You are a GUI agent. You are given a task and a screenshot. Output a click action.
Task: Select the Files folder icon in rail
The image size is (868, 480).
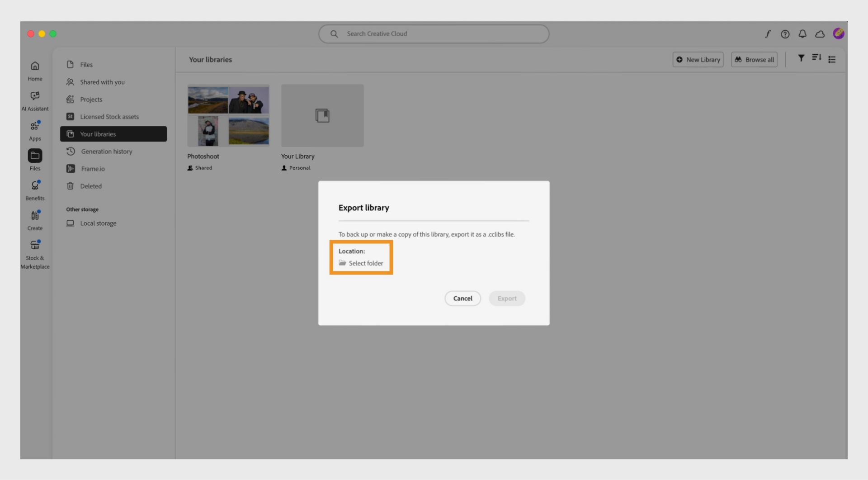pos(35,156)
